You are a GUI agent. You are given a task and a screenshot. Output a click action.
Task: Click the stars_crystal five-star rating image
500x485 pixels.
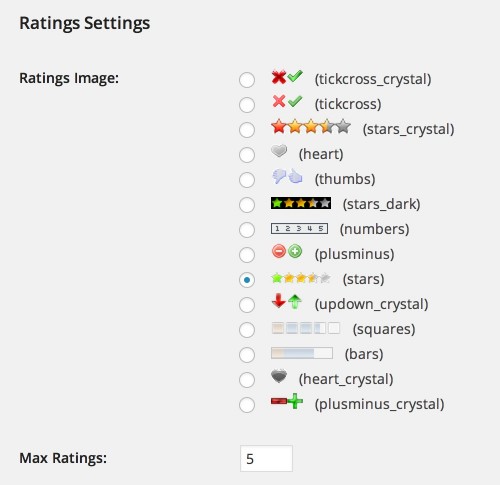[311, 127]
